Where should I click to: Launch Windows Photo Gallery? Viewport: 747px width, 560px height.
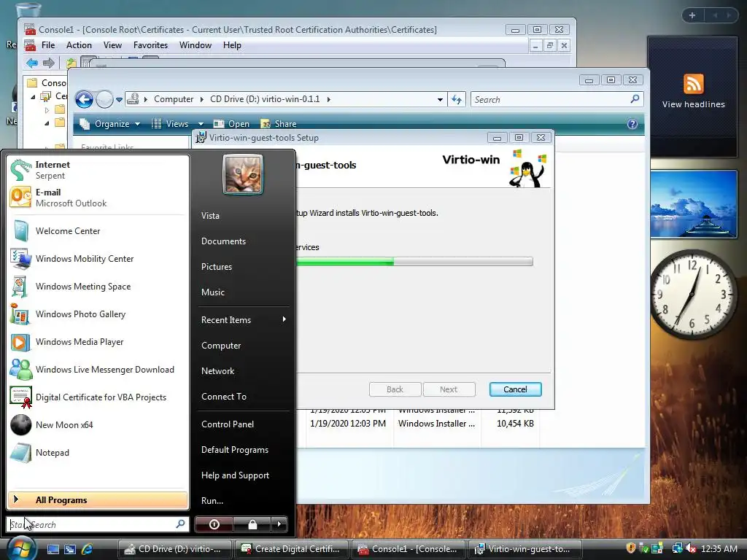(98, 314)
